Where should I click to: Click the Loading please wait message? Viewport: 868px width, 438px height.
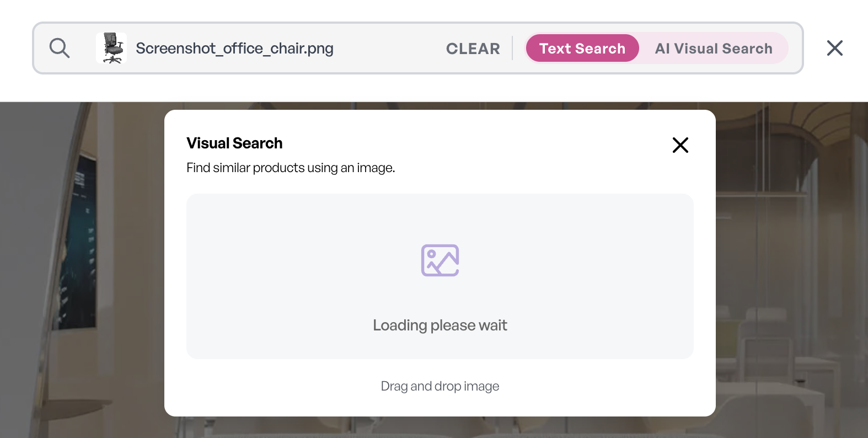click(x=440, y=325)
